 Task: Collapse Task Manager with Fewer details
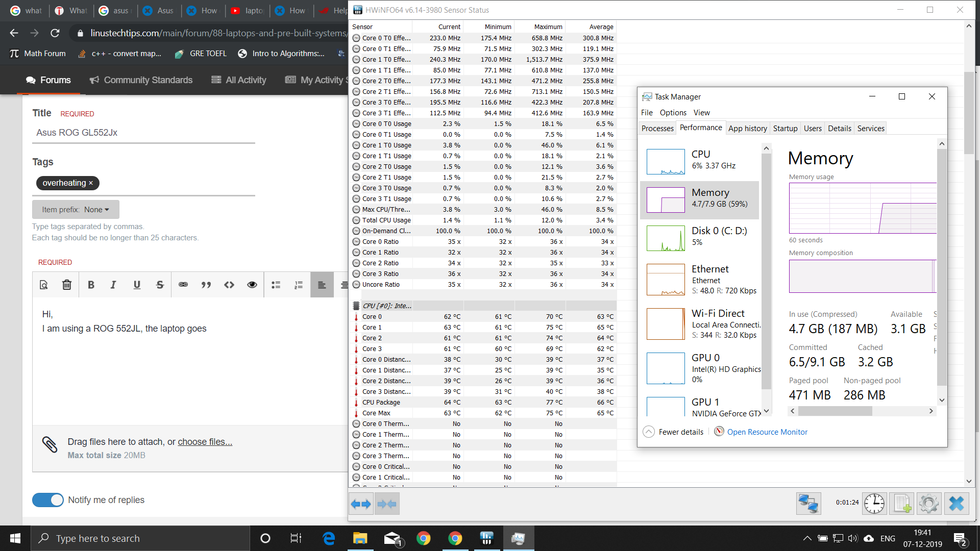tap(673, 432)
